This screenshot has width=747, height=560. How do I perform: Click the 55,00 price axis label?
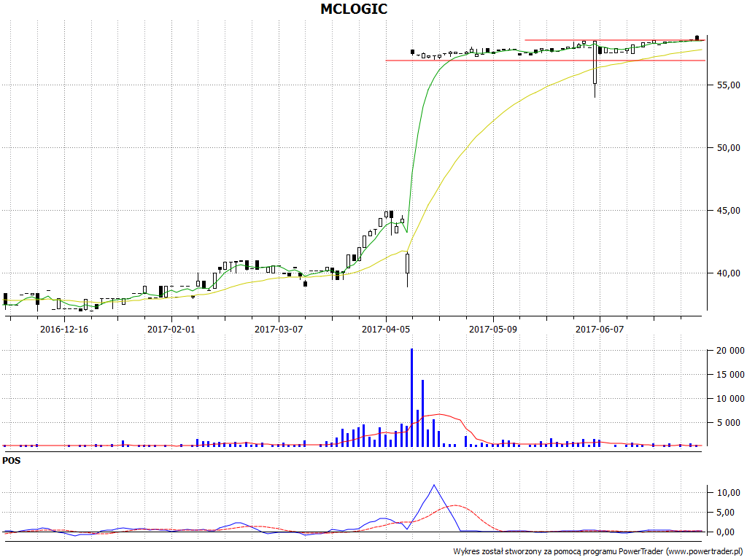pyautogui.click(x=729, y=85)
